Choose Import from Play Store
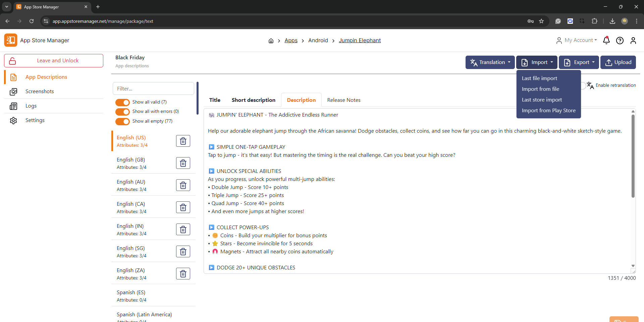Image resolution: width=644 pixels, height=322 pixels. tap(548, 111)
